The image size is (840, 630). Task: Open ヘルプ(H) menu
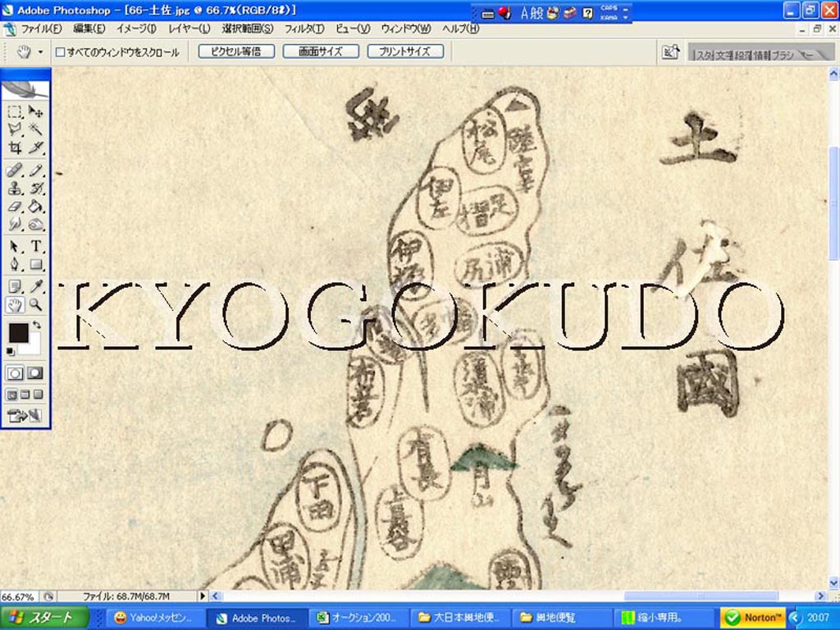tap(460, 29)
